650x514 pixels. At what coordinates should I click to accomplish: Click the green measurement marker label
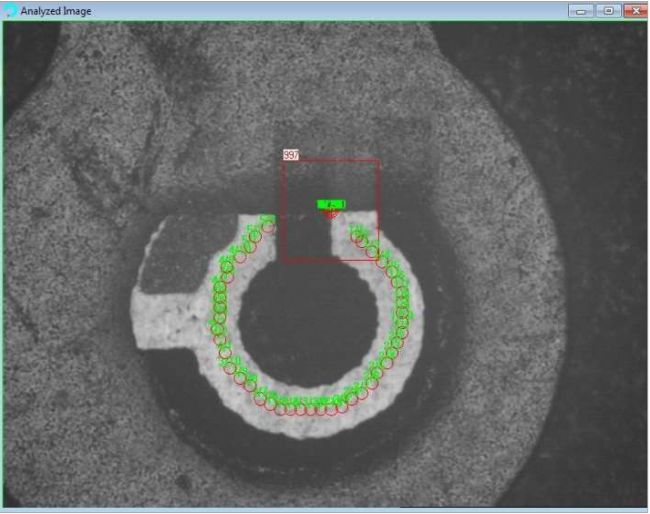(331, 204)
